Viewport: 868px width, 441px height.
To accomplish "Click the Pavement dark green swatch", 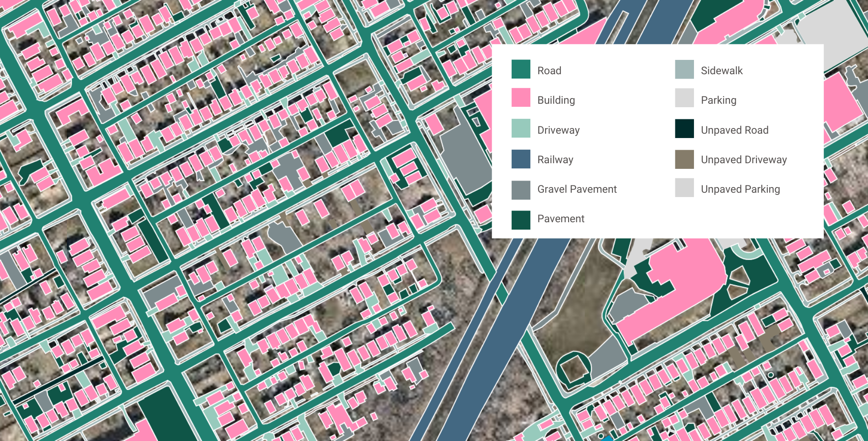I will pyautogui.click(x=521, y=220).
